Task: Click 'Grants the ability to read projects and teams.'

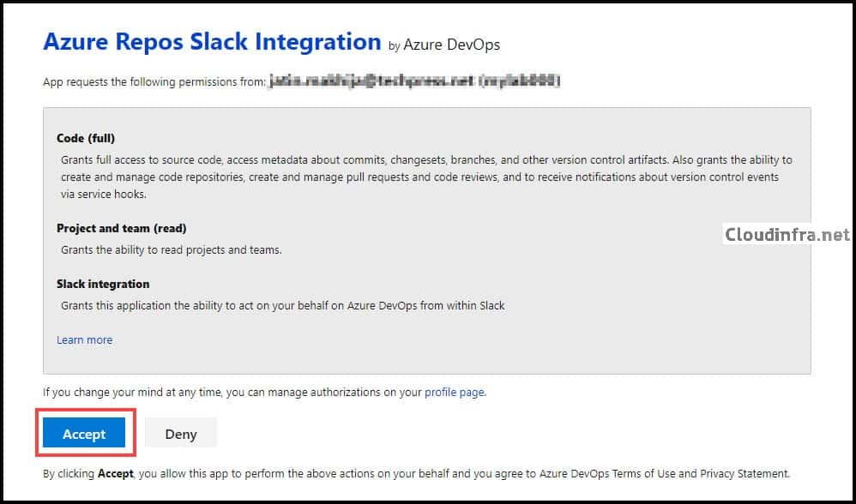Action: pos(172,250)
